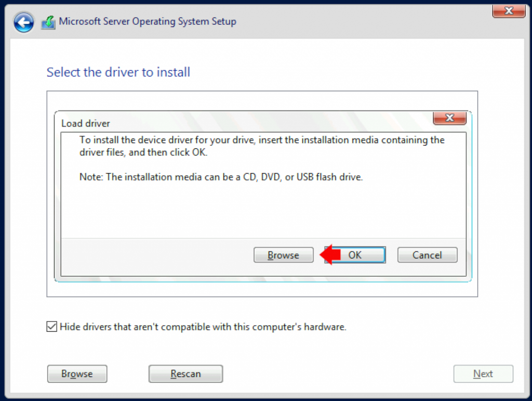
Task: Close the Load driver dialog with its X
Action: pyautogui.click(x=449, y=118)
